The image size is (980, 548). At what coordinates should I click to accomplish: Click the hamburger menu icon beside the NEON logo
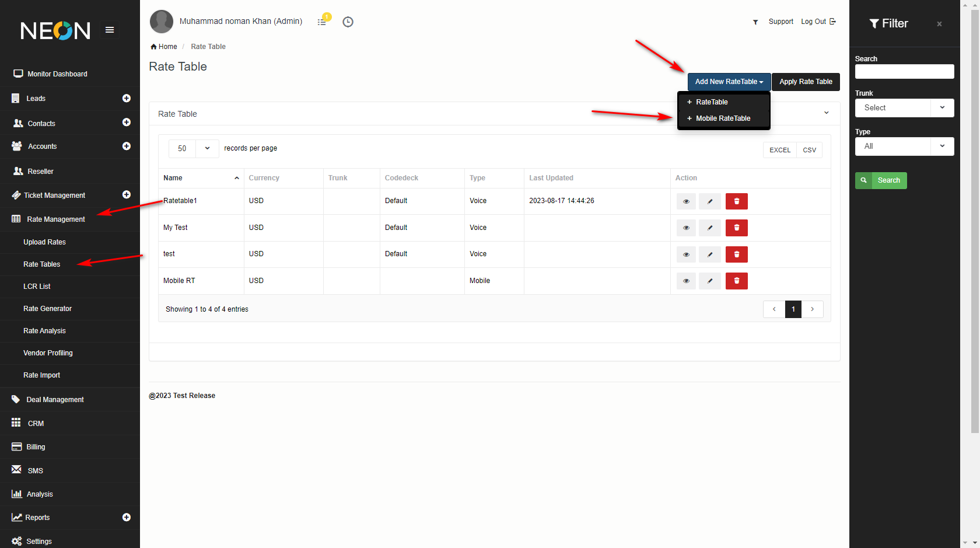click(x=109, y=30)
